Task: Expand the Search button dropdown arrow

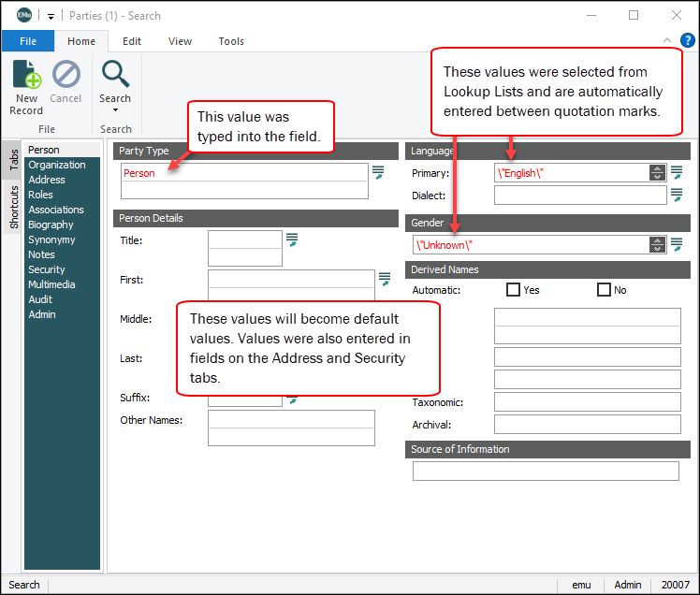Action: [x=115, y=110]
